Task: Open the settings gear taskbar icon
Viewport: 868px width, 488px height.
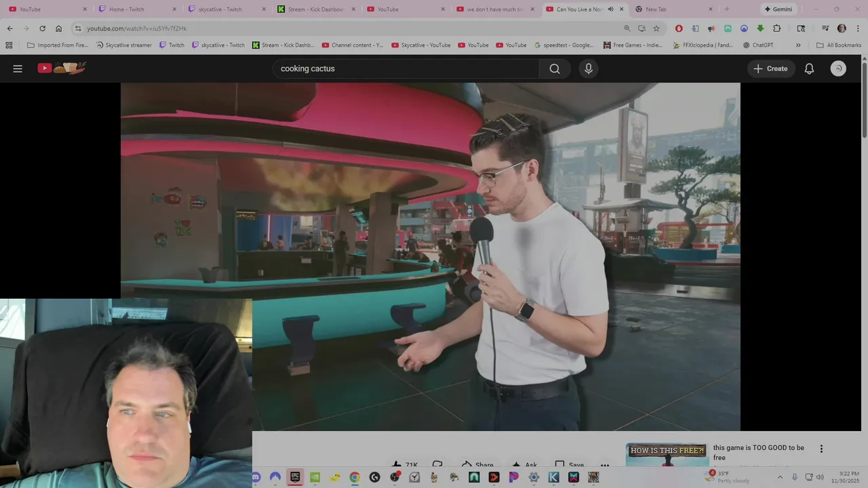Action: click(x=534, y=477)
